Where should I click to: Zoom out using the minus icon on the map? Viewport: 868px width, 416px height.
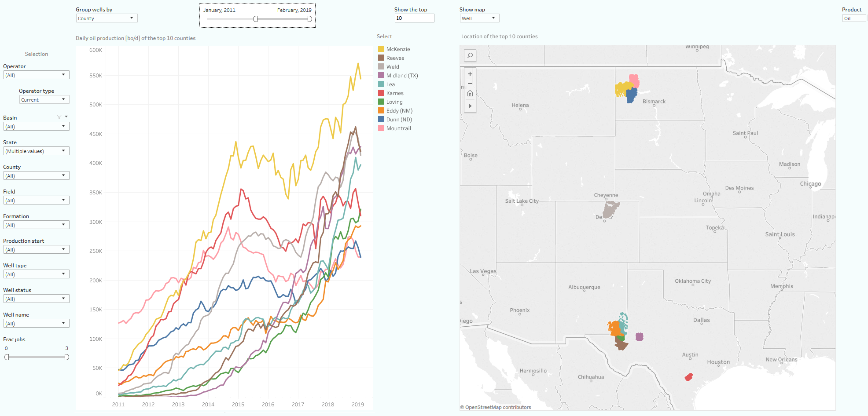pyautogui.click(x=470, y=84)
